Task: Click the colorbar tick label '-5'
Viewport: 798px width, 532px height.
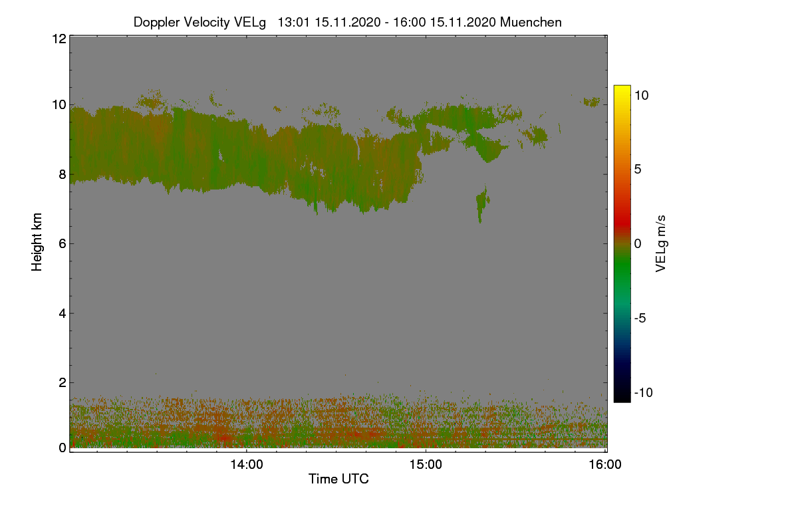Action: 640,318
